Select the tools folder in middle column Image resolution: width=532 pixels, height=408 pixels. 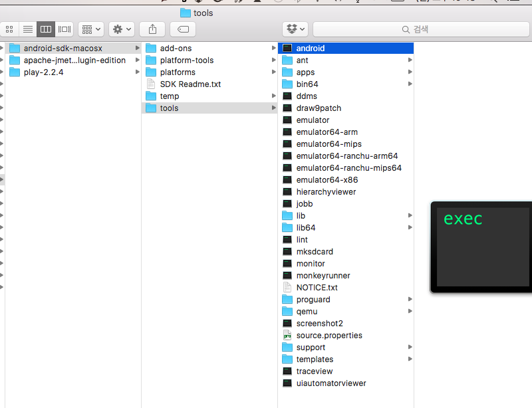(x=209, y=108)
